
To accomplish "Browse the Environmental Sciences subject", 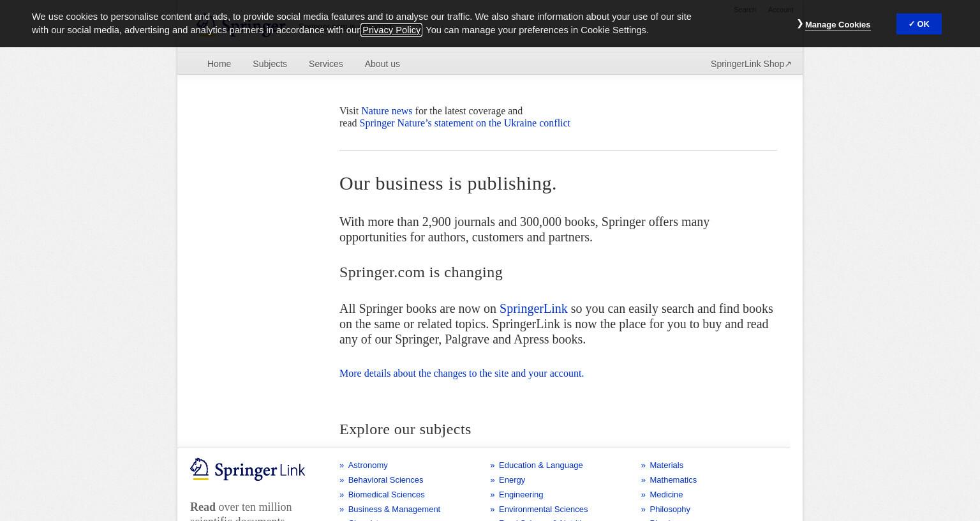I will (x=543, y=509).
